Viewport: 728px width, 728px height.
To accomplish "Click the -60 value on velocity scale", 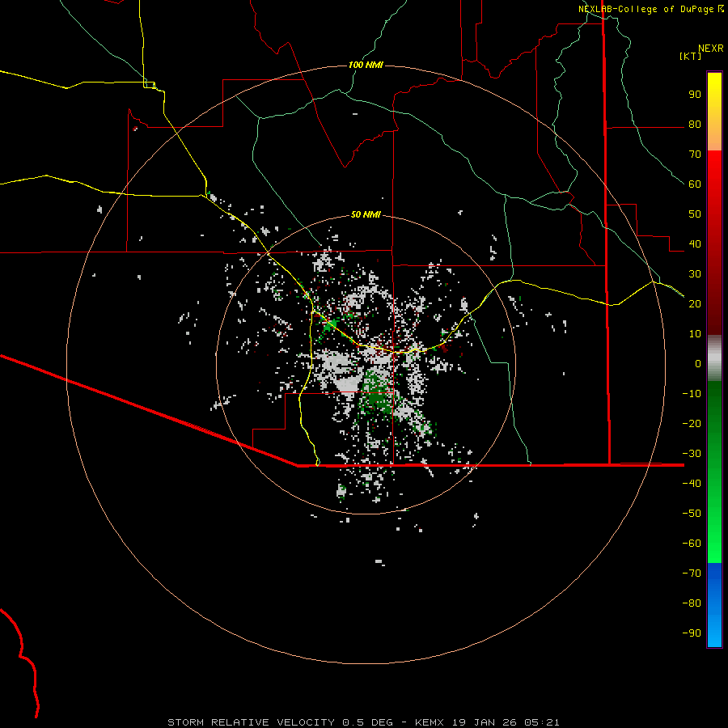I will click(x=692, y=544).
